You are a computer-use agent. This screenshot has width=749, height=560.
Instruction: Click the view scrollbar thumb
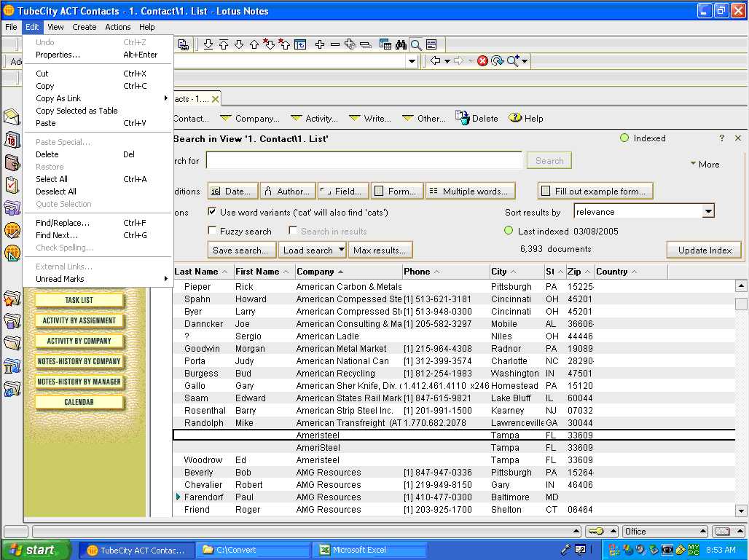click(741, 304)
